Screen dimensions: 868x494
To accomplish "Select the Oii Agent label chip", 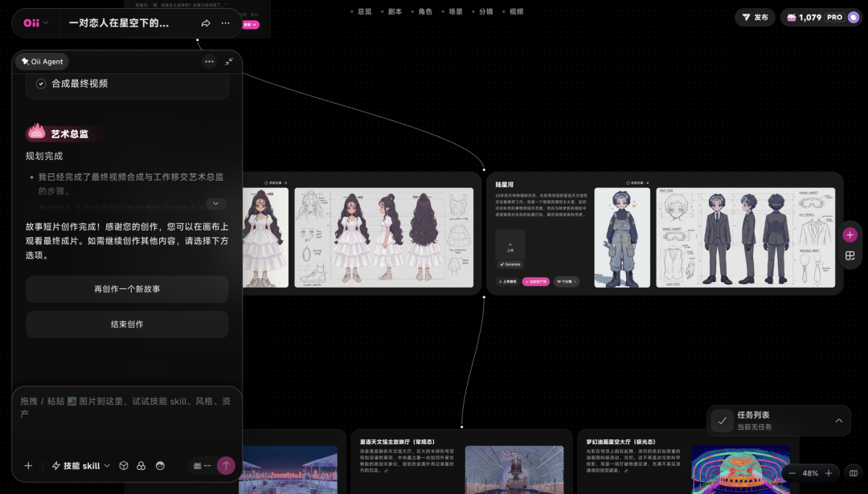I will pyautogui.click(x=42, y=61).
